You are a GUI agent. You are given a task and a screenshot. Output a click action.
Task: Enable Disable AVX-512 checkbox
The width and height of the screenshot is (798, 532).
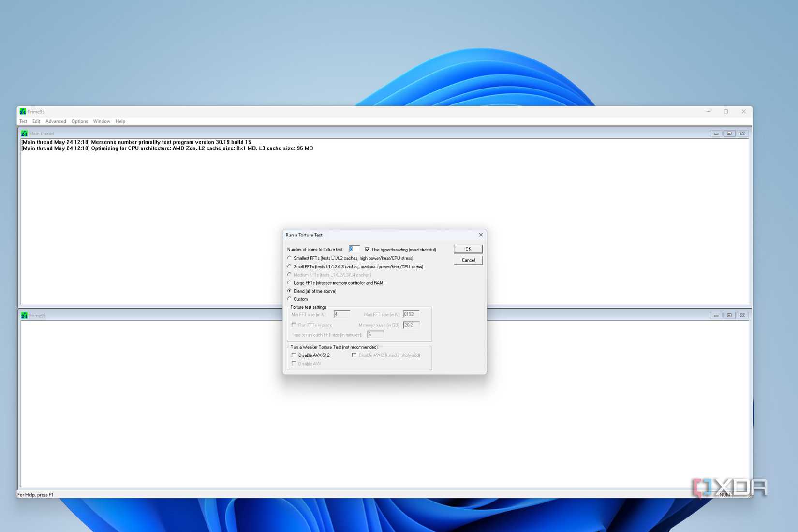(x=294, y=355)
